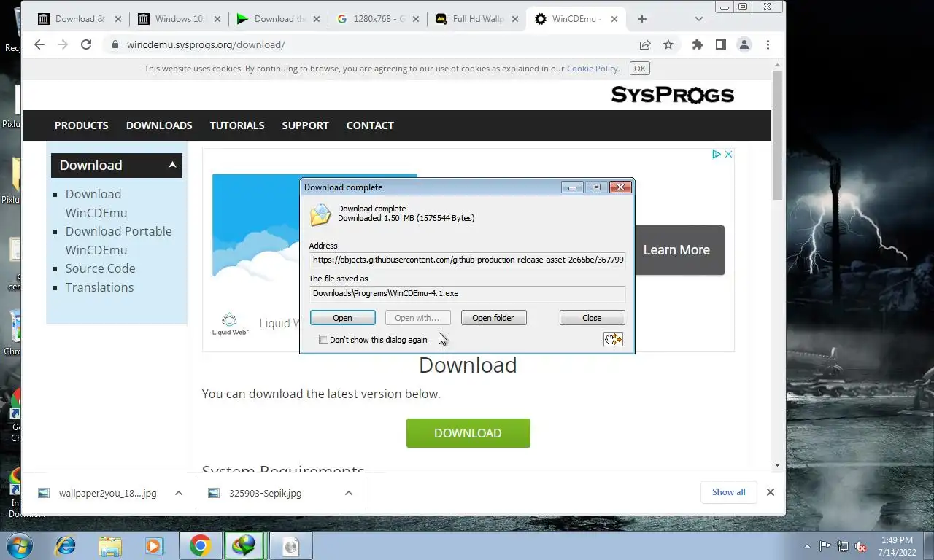Click the SysProgs logo
This screenshot has width=934, height=560.
[672, 95]
